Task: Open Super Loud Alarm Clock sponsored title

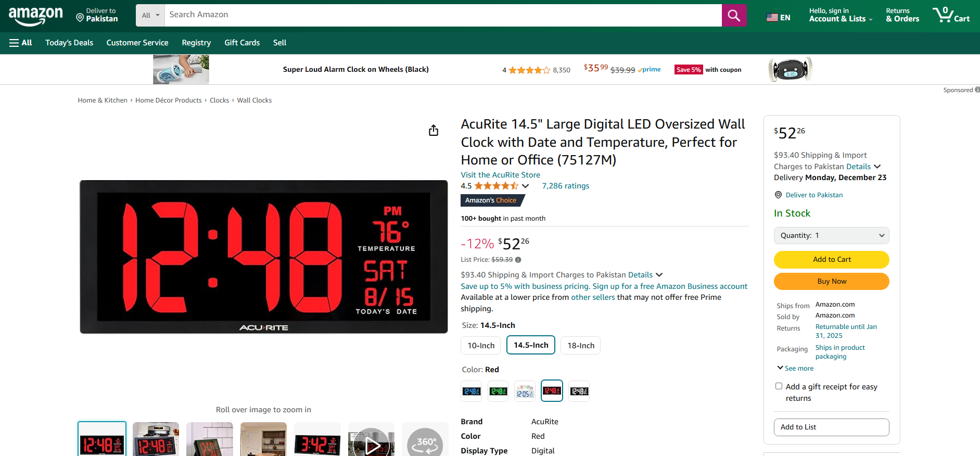Action: point(355,70)
